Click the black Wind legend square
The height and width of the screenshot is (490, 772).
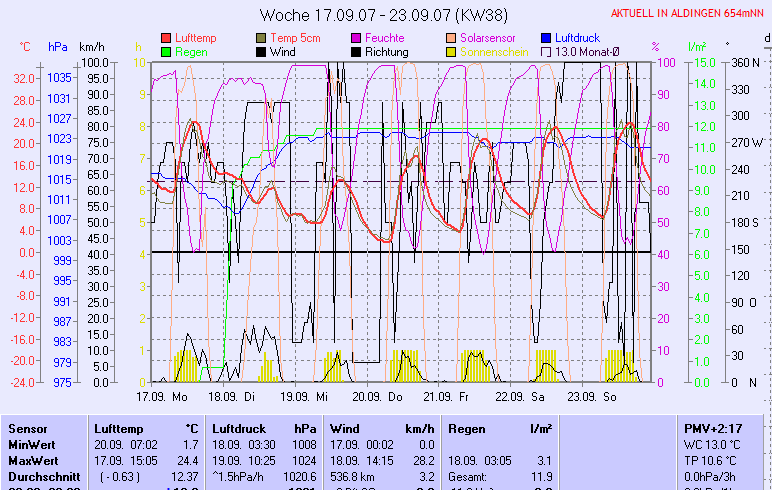point(262,52)
